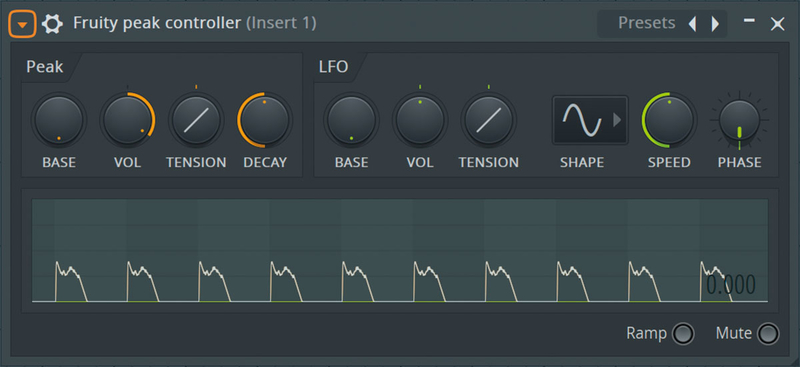The width and height of the screenshot is (800, 367).
Task: Click the LFO BASE knob
Action: (x=351, y=119)
